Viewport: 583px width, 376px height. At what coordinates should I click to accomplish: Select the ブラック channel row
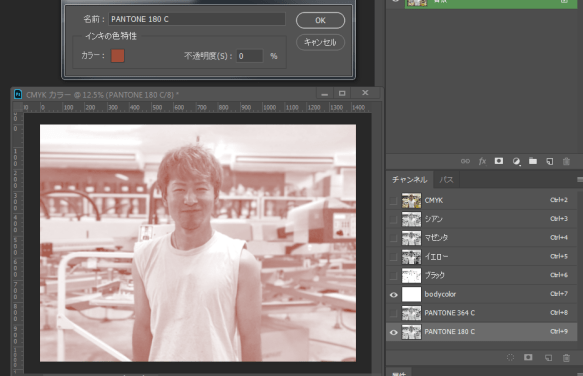[x=481, y=275]
